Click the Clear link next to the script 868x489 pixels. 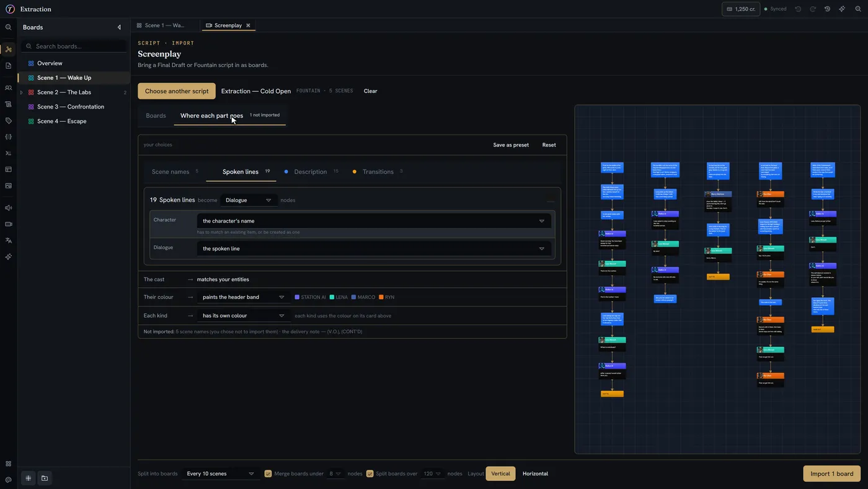(370, 91)
